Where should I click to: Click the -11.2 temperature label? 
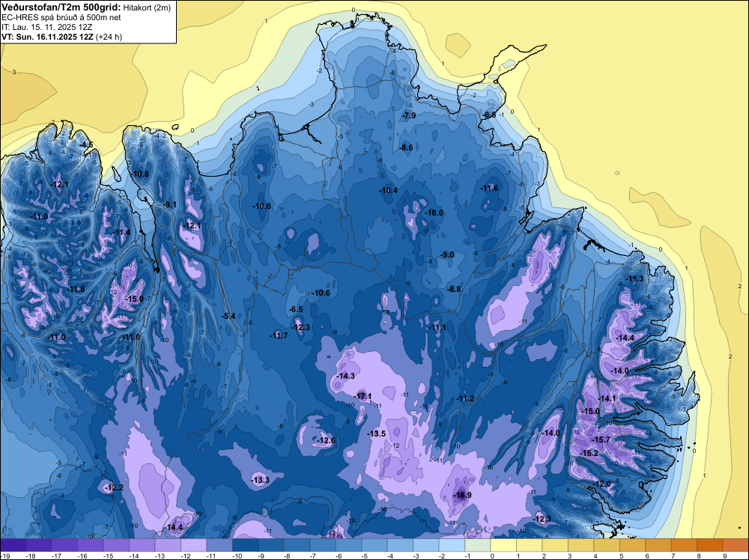[x=465, y=398]
